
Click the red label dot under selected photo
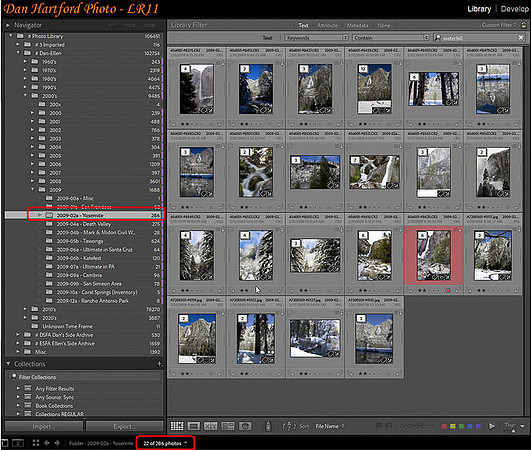[448, 291]
